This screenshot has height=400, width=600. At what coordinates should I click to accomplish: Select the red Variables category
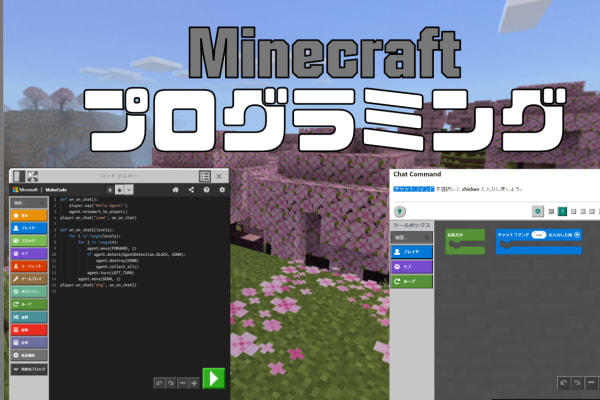[x=29, y=330]
